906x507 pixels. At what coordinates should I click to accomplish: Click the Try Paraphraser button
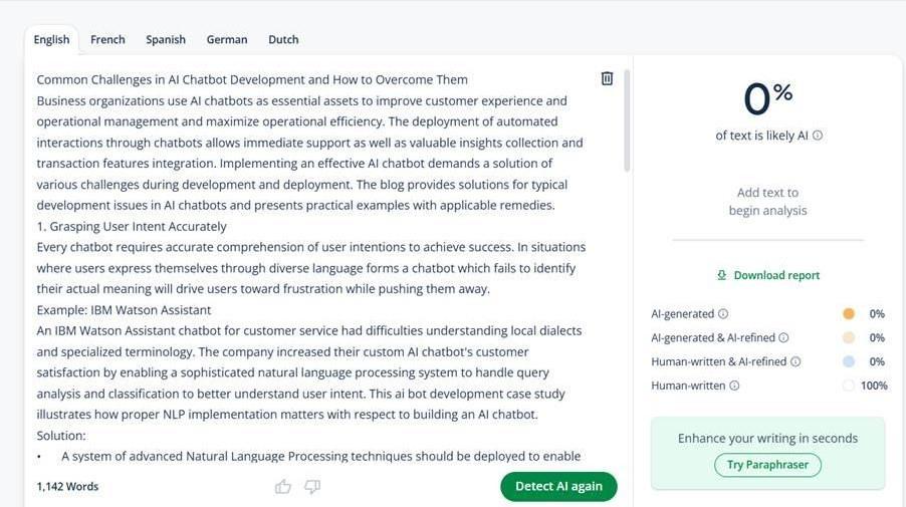pyautogui.click(x=768, y=465)
